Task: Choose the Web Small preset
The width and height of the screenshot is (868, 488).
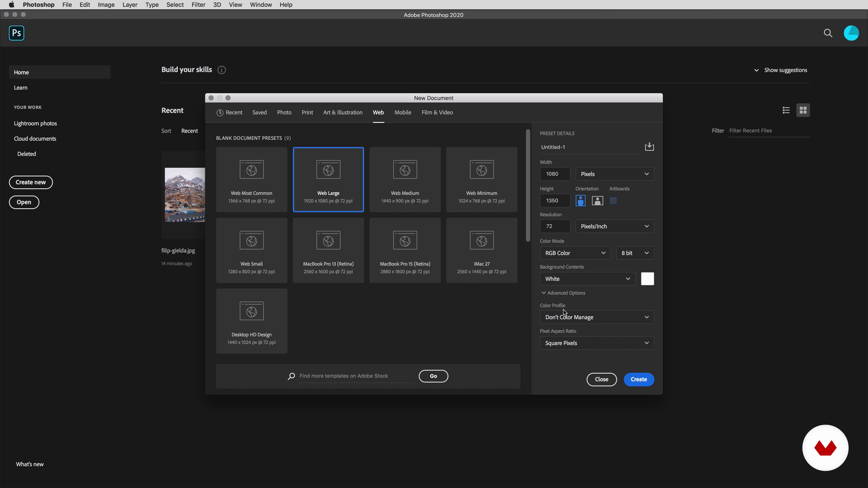Action: pyautogui.click(x=252, y=250)
